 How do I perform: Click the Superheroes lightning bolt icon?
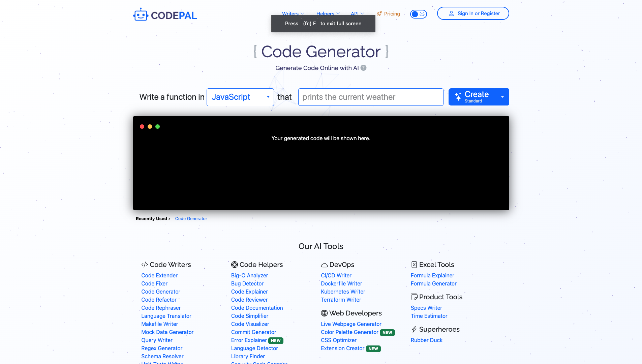tap(414, 329)
